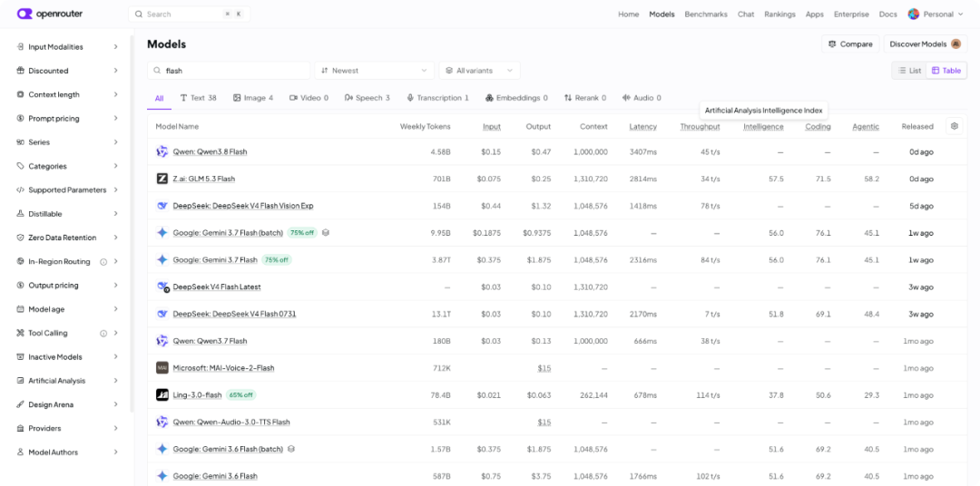Screen dimensions: 980x486
Task: Click the Distillable flask icon
Action: pyautogui.click(x=21, y=214)
